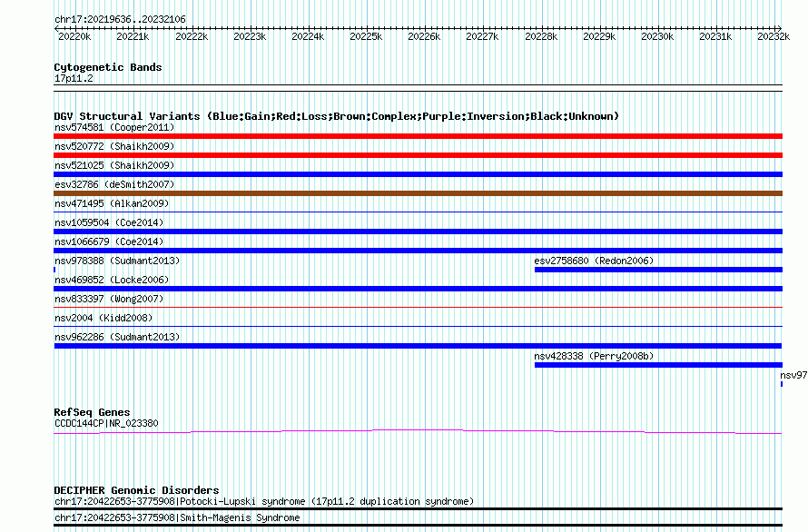This screenshot has height=532, width=808.
Task: Click the 17p11.2 cytogenetic band label
Action: click(74, 78)
